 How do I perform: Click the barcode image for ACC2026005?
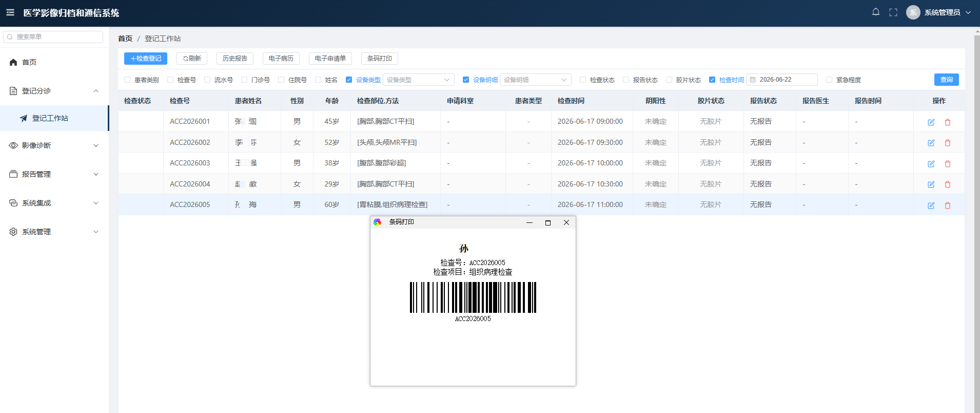[x=473, y=297]
